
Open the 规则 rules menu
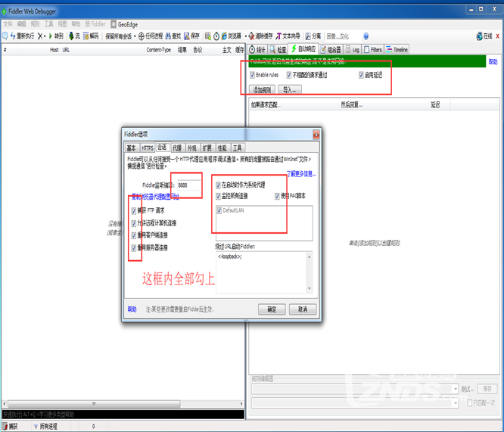[35, 24]
